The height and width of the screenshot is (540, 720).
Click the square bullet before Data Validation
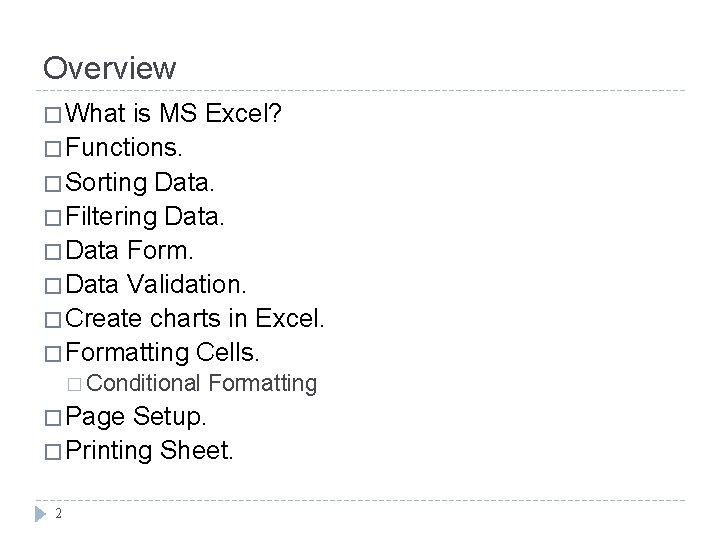tap(53, 286)
